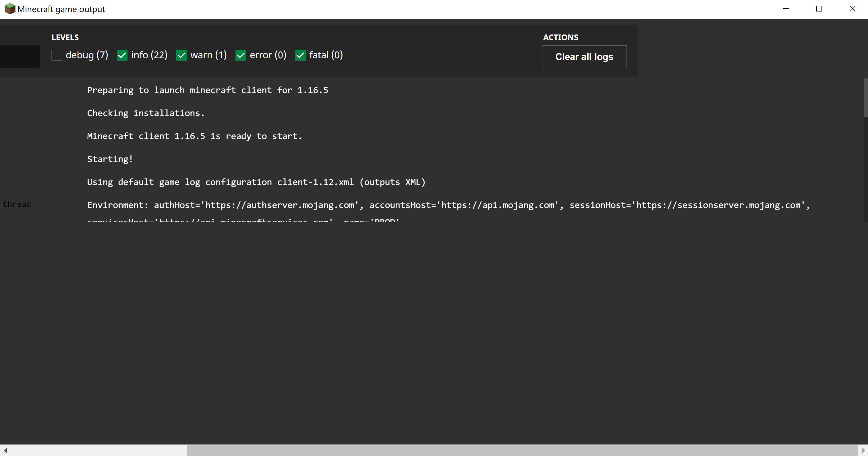
Task: Click the horizontal scrollbar thumb
Action: point(522,450)
